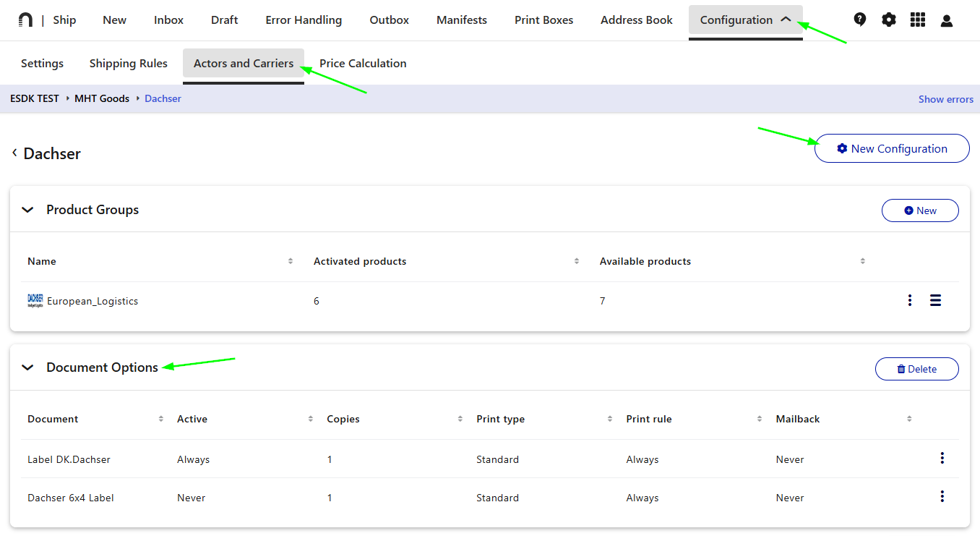The height and width of the screenshot is (536, 980).
Task: Click Dachser logo thumbnail next to European_Logistics
Action: click(35, 300)
